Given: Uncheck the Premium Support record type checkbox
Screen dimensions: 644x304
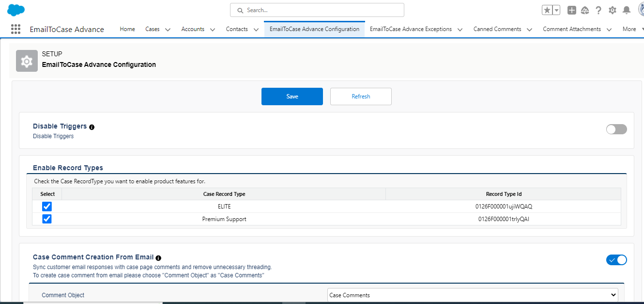Looking at the screenshot, I should [x=47, y=219].
